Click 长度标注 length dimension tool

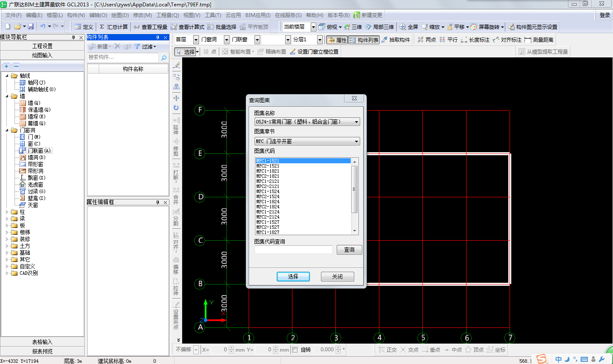coord(475,40)
